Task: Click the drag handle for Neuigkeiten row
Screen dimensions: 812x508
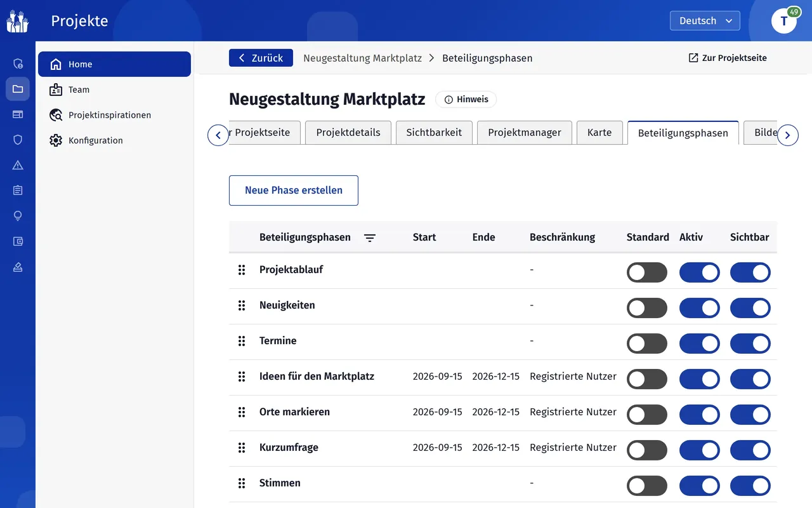Action: pos(242,305)
